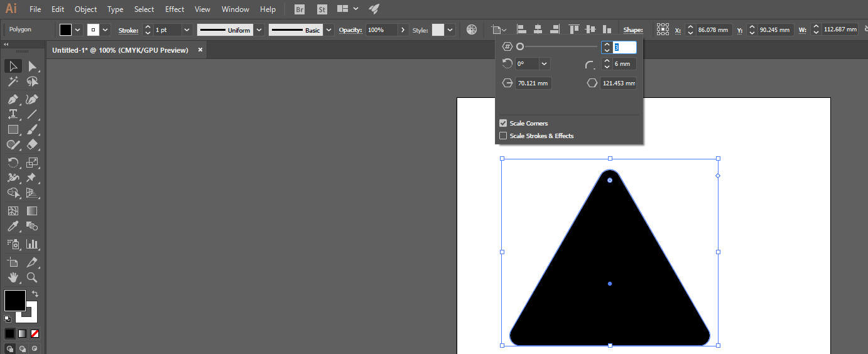Click the Horizontal Align Left icon

[521, 29]
